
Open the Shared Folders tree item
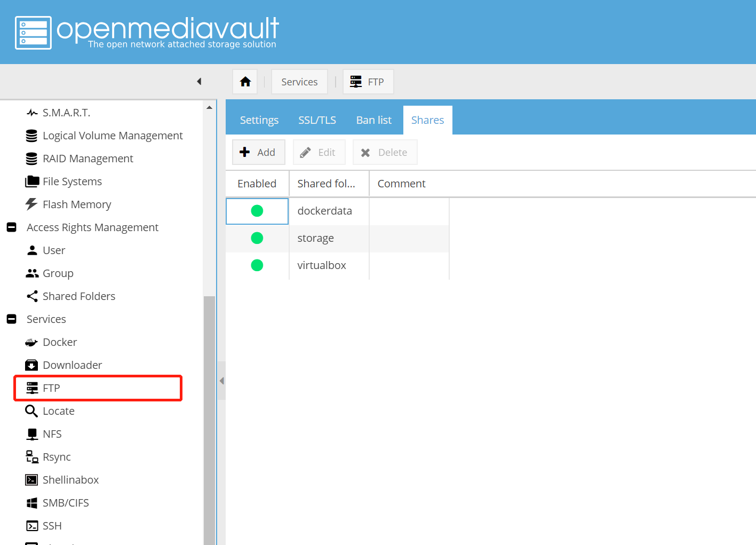point(79,296)
